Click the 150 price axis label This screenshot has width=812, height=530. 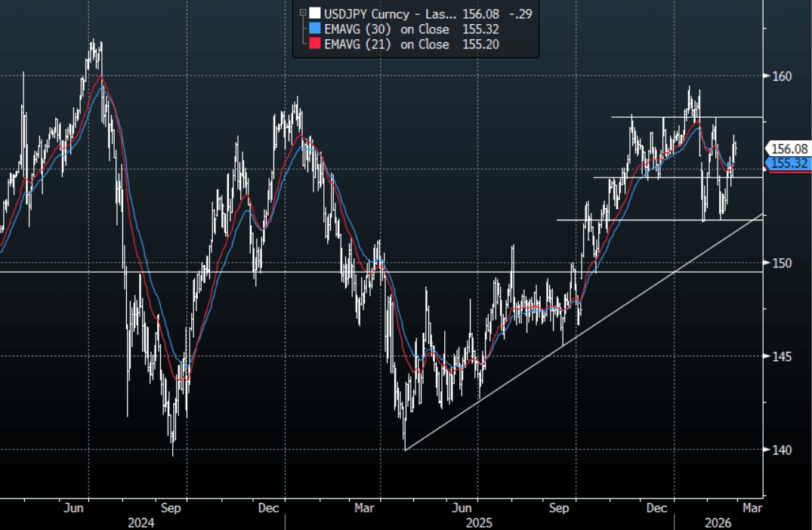coord(782,263)
